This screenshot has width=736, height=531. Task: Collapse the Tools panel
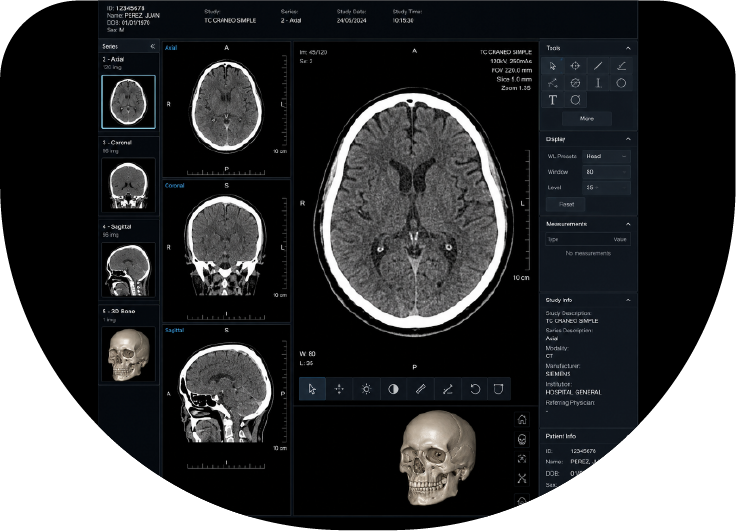(x=628, y=48)
